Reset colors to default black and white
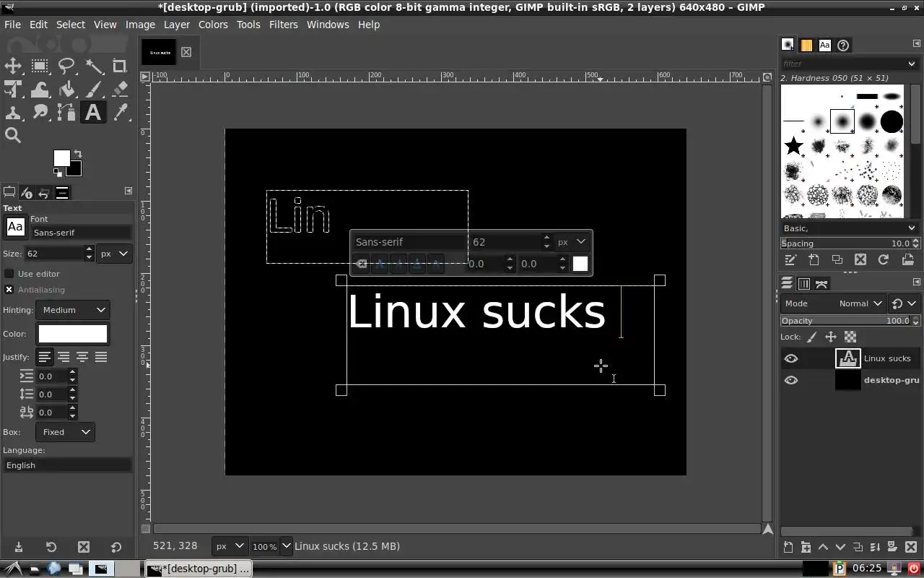Image resolution: width=924 pixels, height=578 pixels. 57,173
